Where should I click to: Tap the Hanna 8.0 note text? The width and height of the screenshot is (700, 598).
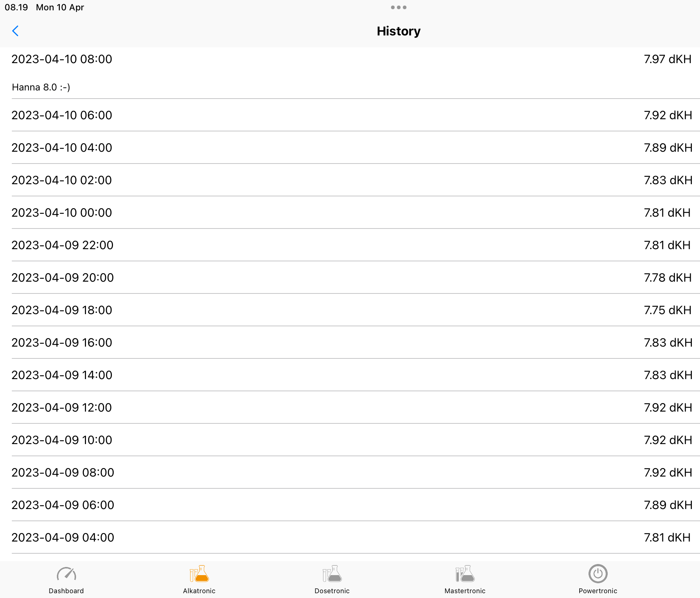(41, 87)
